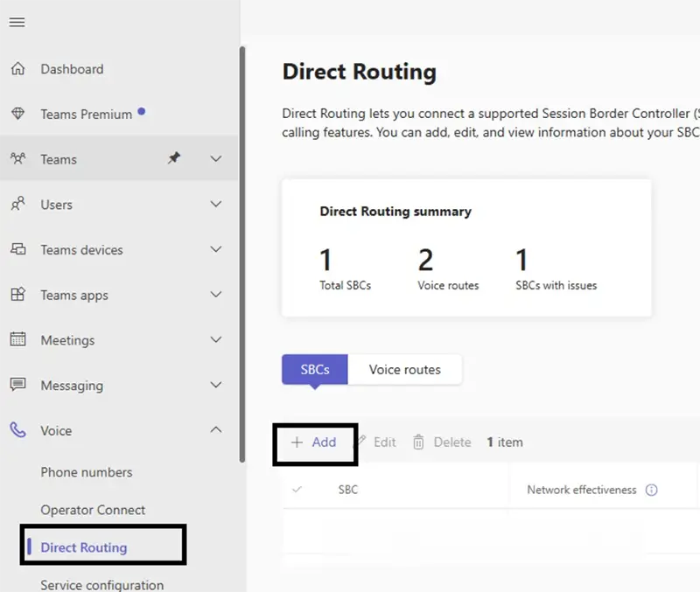Viewport: 700px width, 592px height.
Task: Collapse the Voice section chevron
Action: (216, 429)
